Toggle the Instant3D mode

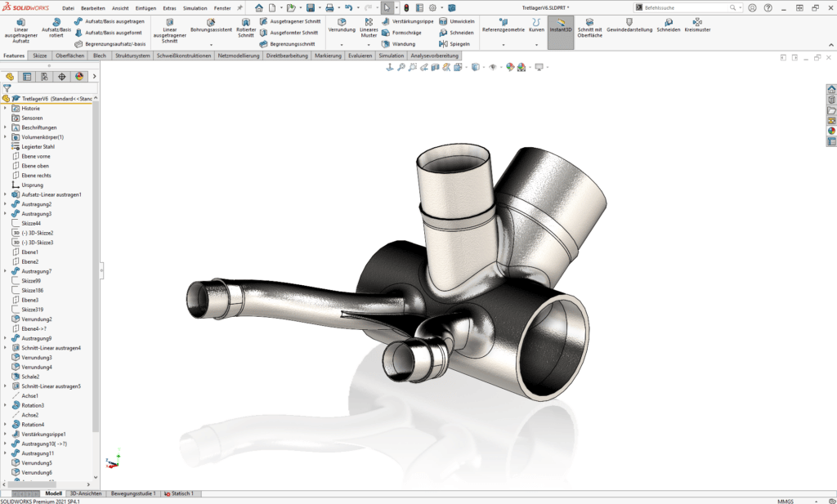pos(562,27)
